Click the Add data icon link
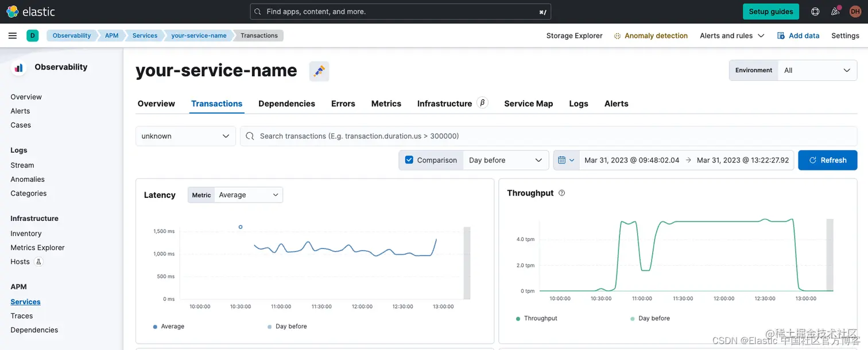The image size is (868, 350). click(798, 36)
